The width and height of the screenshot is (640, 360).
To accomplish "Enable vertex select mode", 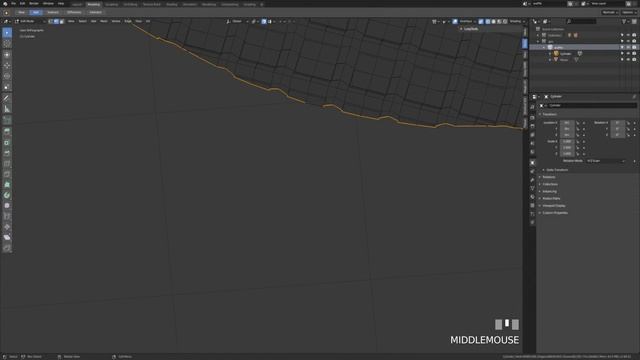I will pyautogui.click(x=51, y=21).
